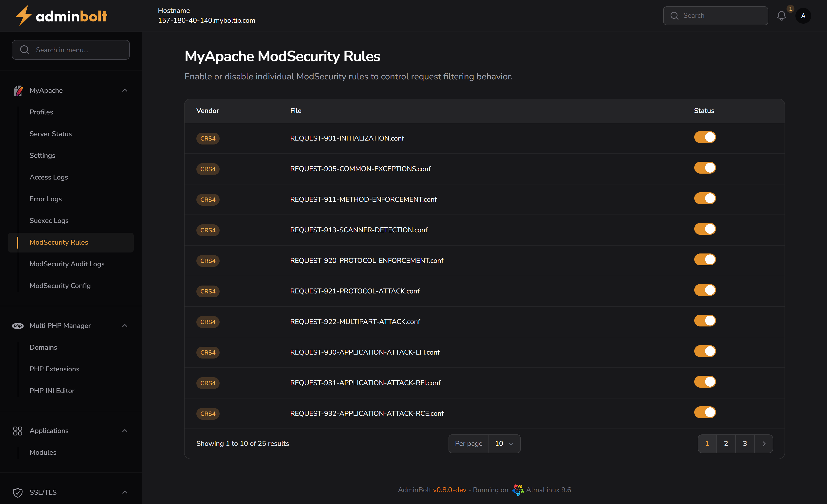Click the Applications grid icon
This screenshot has width=827, height=504.
(x=18, y=431)
